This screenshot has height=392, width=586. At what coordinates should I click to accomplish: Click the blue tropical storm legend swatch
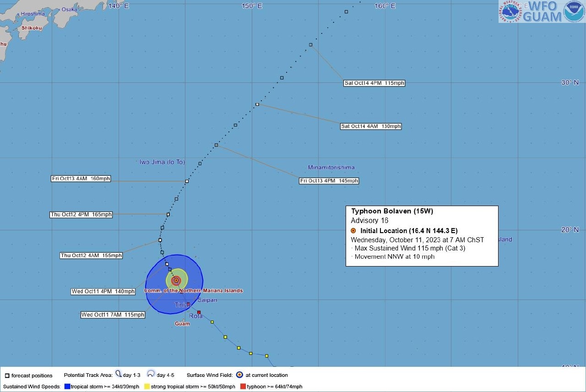pos(67,387)
